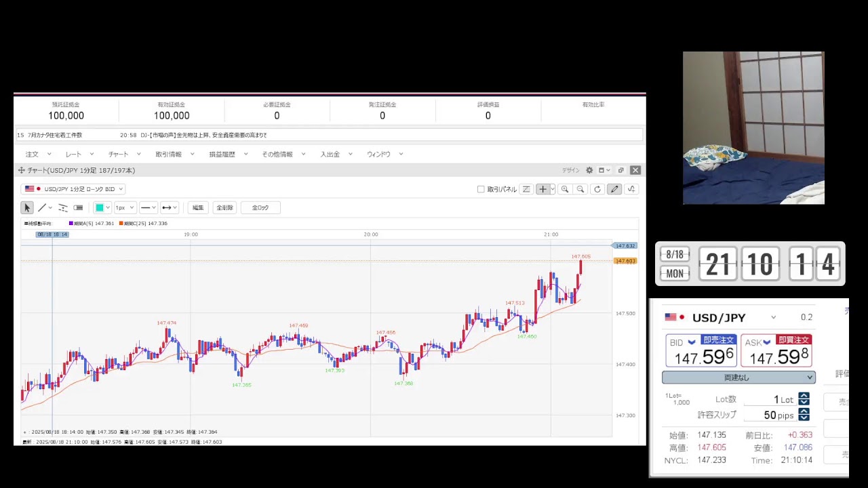Open USD/JPY 1分足 chart symbol dropdown

[x=73, y=189]
